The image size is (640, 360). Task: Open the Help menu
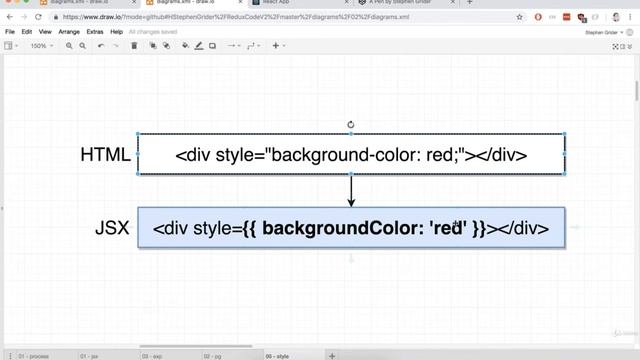116,31
